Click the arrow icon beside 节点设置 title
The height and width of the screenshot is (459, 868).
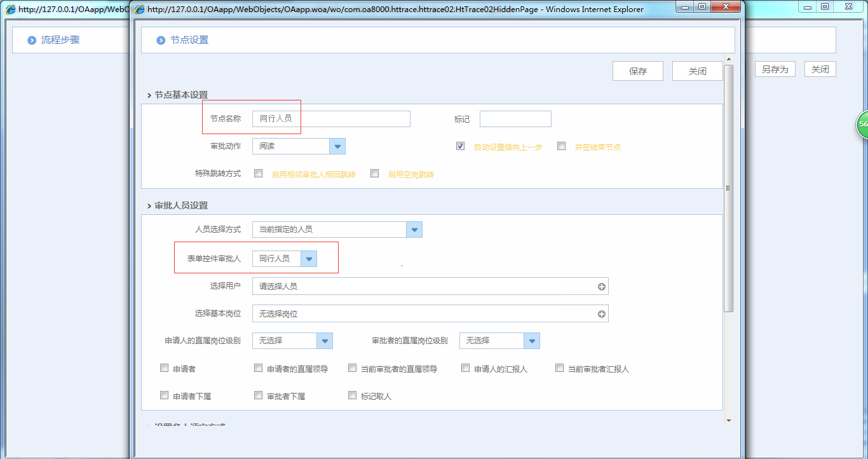point(161,40)
